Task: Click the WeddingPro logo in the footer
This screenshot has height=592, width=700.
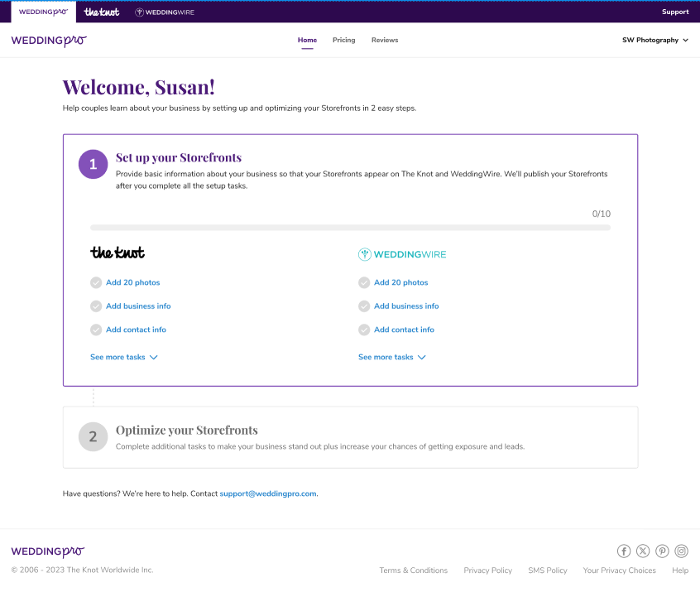Action: pyautogui.click(x=48, y=551)
